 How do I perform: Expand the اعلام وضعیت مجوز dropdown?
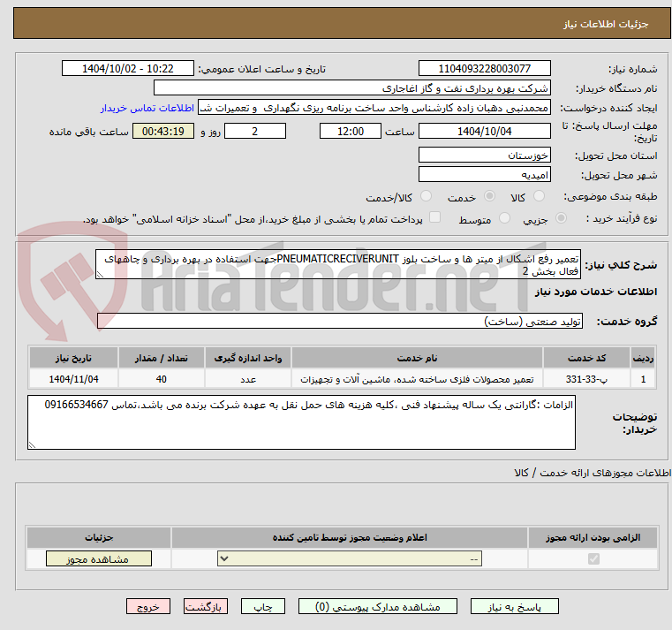350,558
